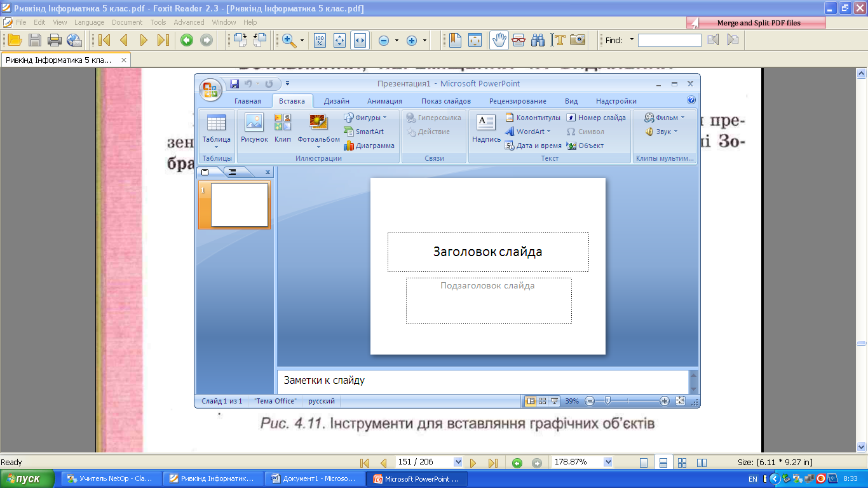
Task: Toggle full screen mode icon
Action: [x=475, y=40]
